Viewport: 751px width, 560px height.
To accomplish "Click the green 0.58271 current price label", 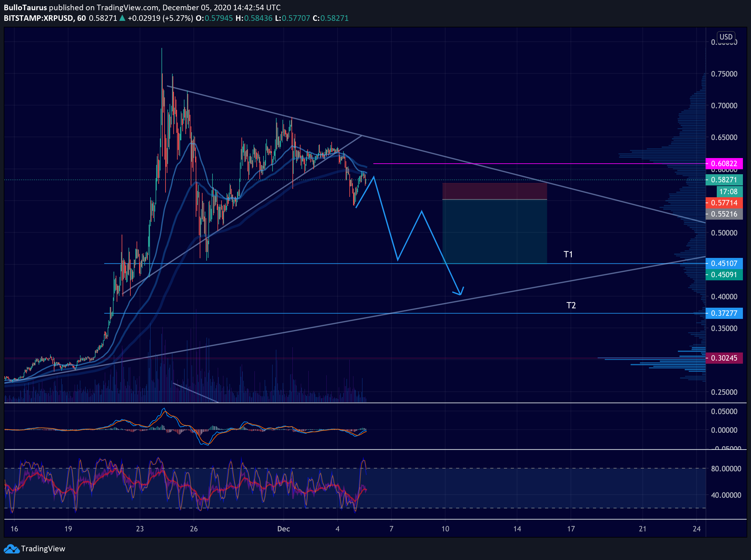I will tap(724, 180).
